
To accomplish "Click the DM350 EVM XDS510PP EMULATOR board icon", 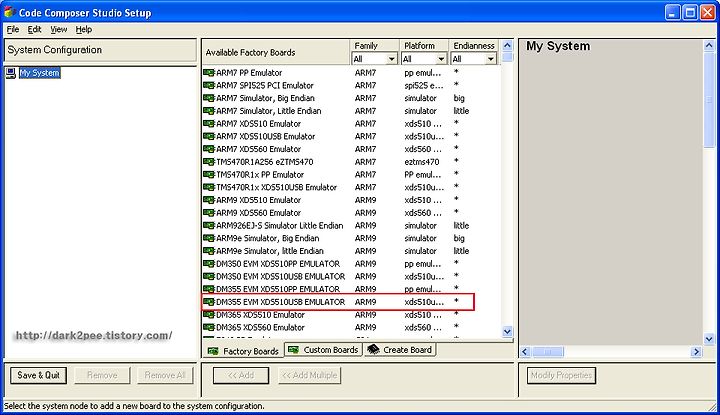I will pyautogui.click(x=208, y=264).
